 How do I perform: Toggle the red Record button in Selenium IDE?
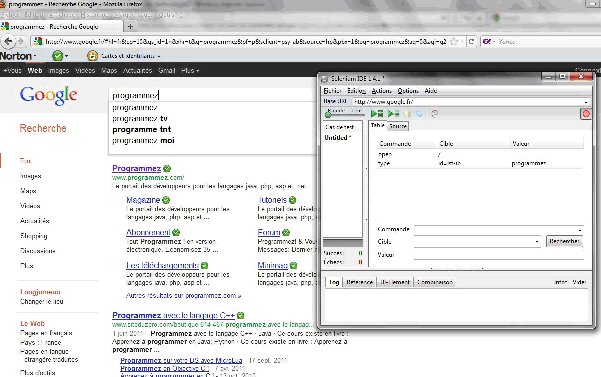[586, 114]
